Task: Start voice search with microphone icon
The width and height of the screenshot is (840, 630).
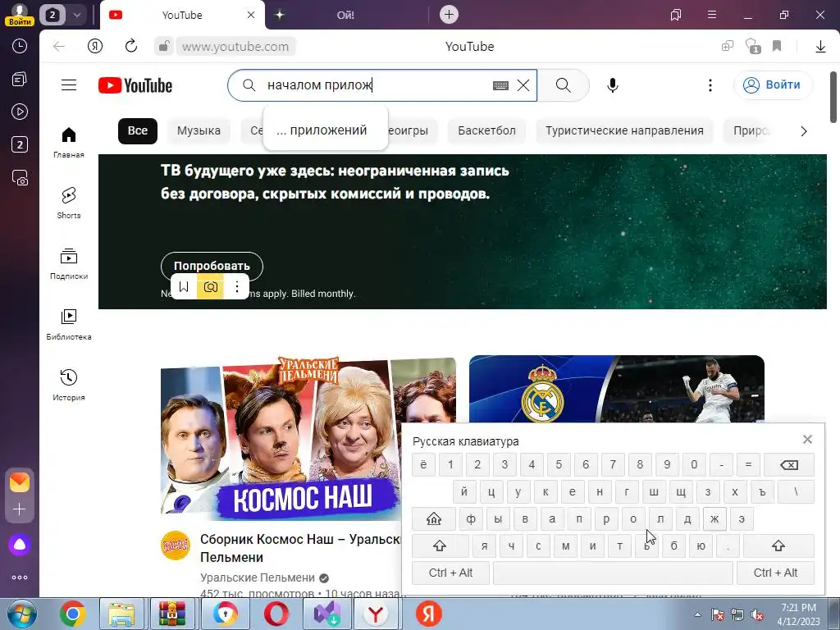Action: point(612,85)
